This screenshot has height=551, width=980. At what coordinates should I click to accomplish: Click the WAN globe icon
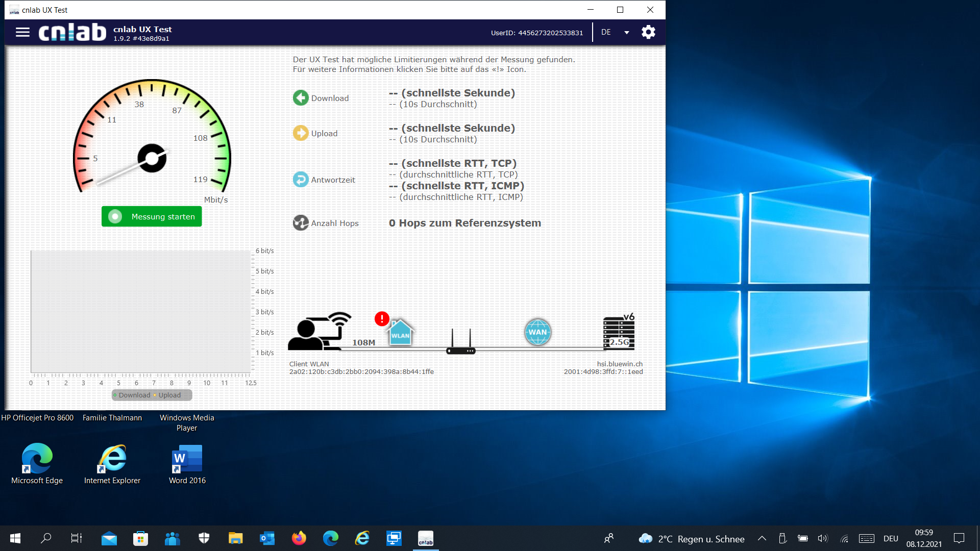(537, 332)
